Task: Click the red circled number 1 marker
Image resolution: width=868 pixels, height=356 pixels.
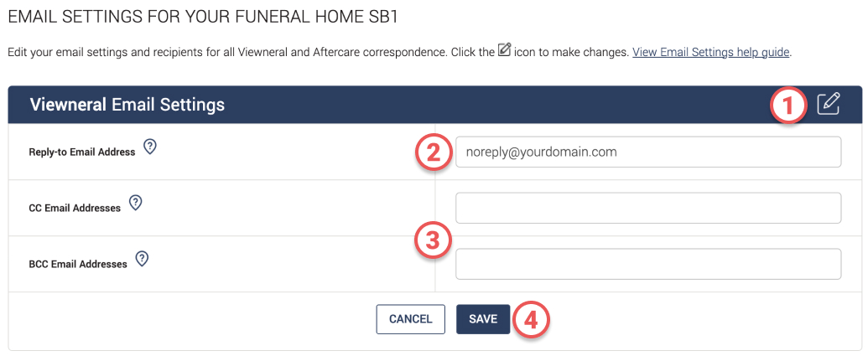Action: 789,106
